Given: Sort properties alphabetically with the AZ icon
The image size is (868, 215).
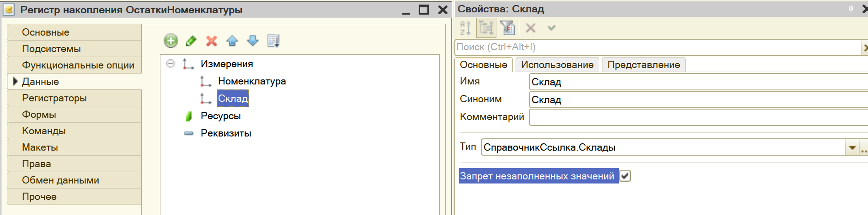Looking at the screenshot, I should click(465, 28).
